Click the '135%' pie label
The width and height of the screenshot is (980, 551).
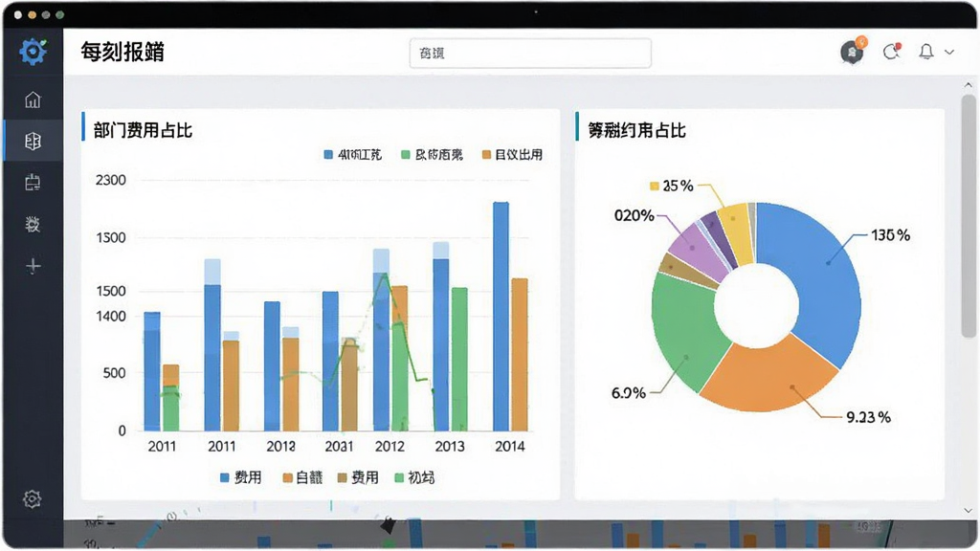(x=891, y=235)
